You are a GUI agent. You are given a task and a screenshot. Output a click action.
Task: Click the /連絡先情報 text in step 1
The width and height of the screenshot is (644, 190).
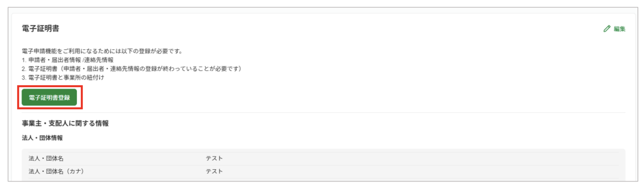point(98,60)
